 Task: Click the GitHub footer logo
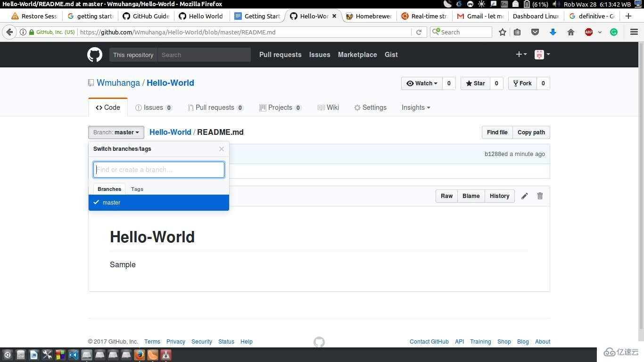[x=319, y=342]
